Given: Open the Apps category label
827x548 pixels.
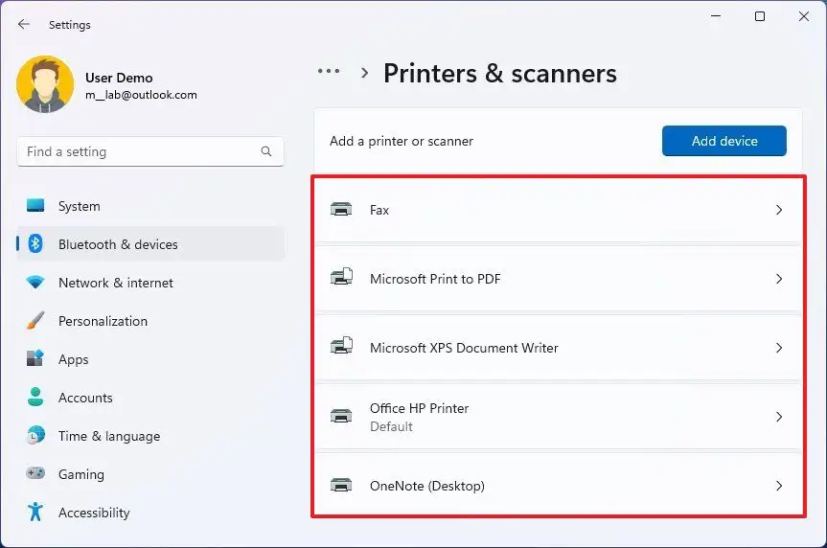Looking at the screenshot, I should click(73, 360).
